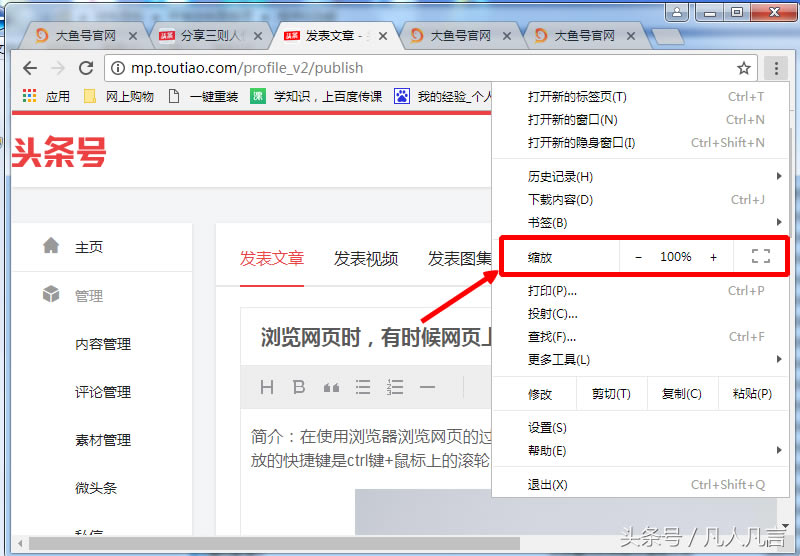Toggle fullscreen icon in zoom row
The image size is (800, 556).
[760, 257]
